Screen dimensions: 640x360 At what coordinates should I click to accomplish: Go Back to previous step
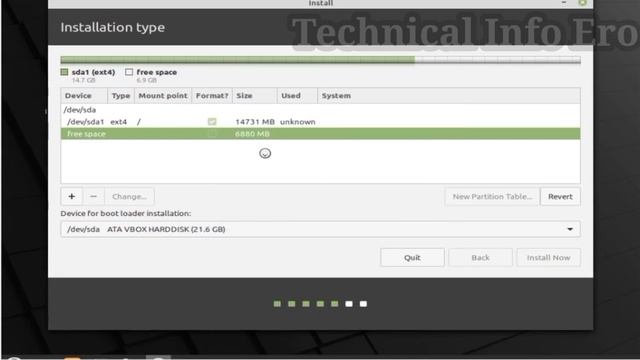click(480, 258)
